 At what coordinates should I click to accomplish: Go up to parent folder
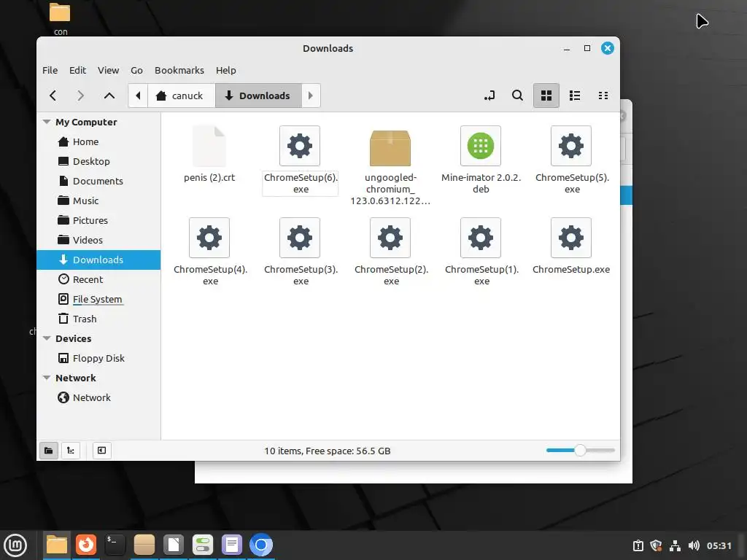pos(109,96)
